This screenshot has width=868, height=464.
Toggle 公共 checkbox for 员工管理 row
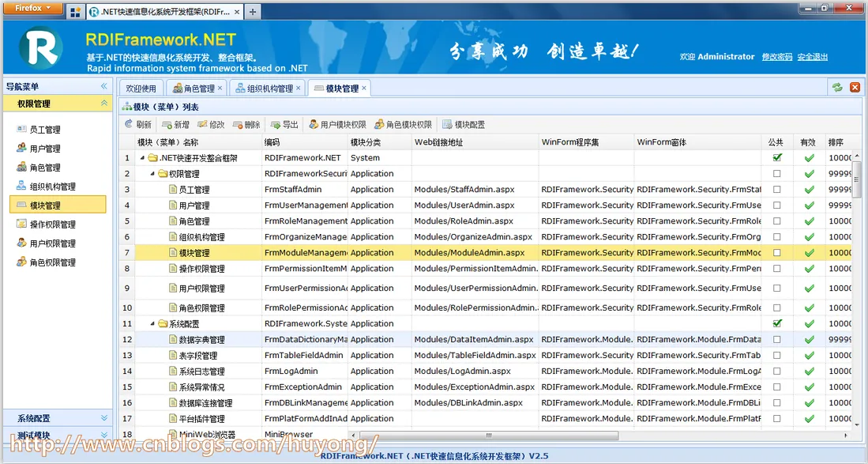(x=777, y=190)
